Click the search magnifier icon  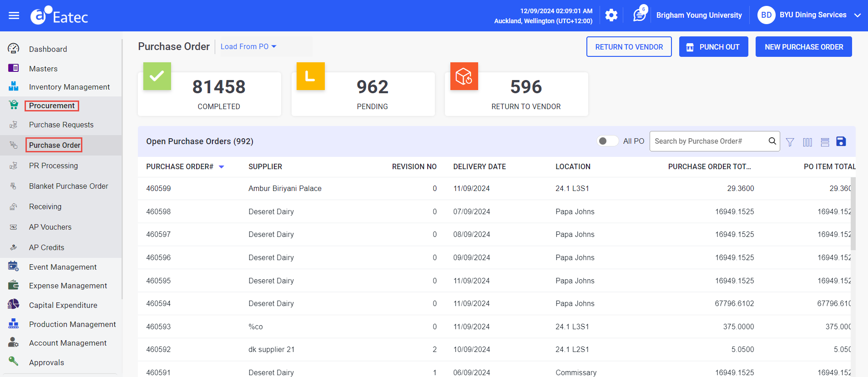772,141
